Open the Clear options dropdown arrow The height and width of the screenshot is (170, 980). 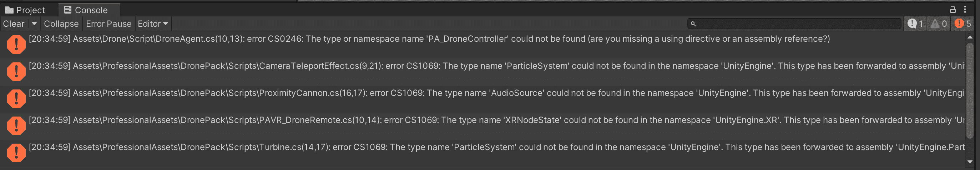coord(34,24)
